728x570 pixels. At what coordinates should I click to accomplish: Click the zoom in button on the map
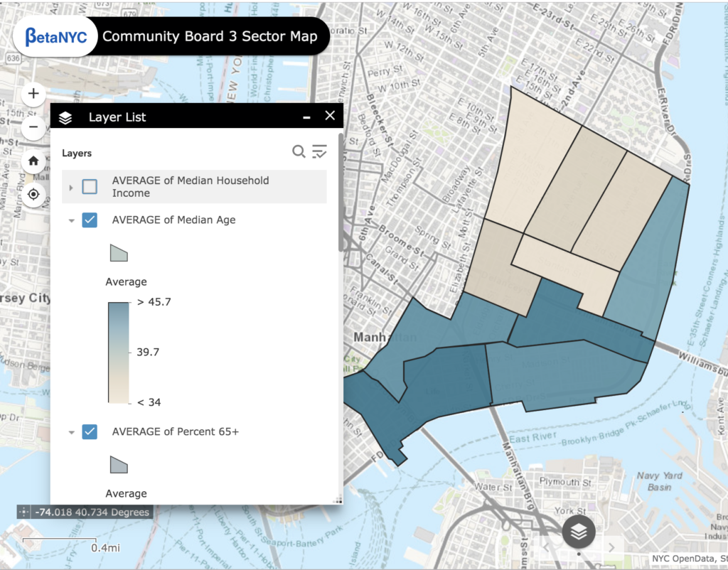pyautogui.click(x=33, y=93)
